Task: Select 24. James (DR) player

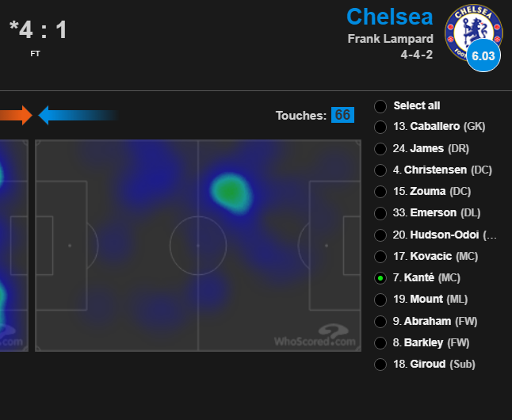Action: [431, 149]
